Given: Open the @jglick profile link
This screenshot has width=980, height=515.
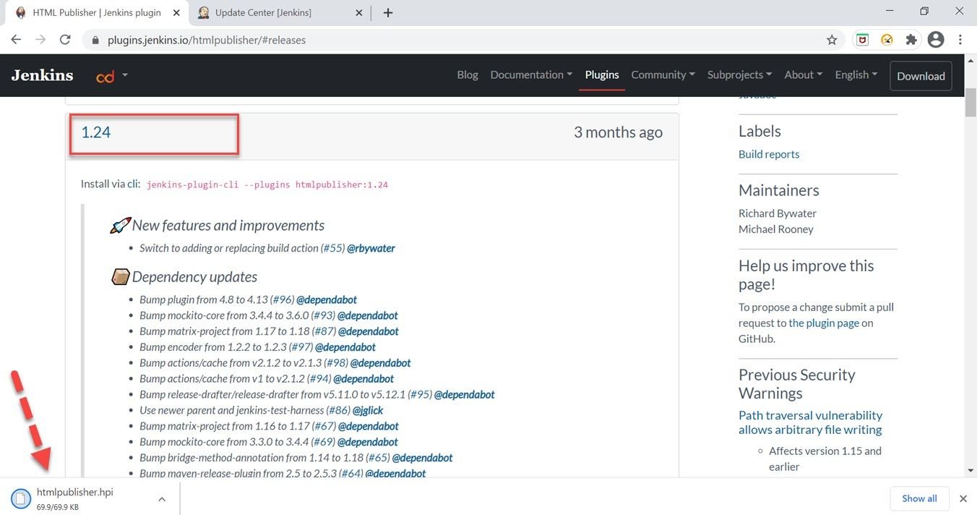Looking at the screenshot, I should tap(368, 410).
